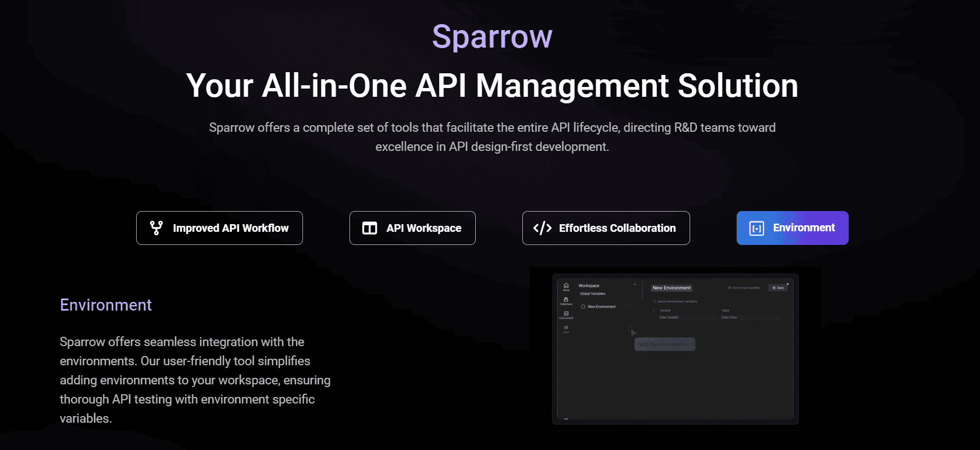Click the Mock icon in preview sidebar
Image resolution: width=980 pixels, height=450 pixels.
click(x=566, y=329)
